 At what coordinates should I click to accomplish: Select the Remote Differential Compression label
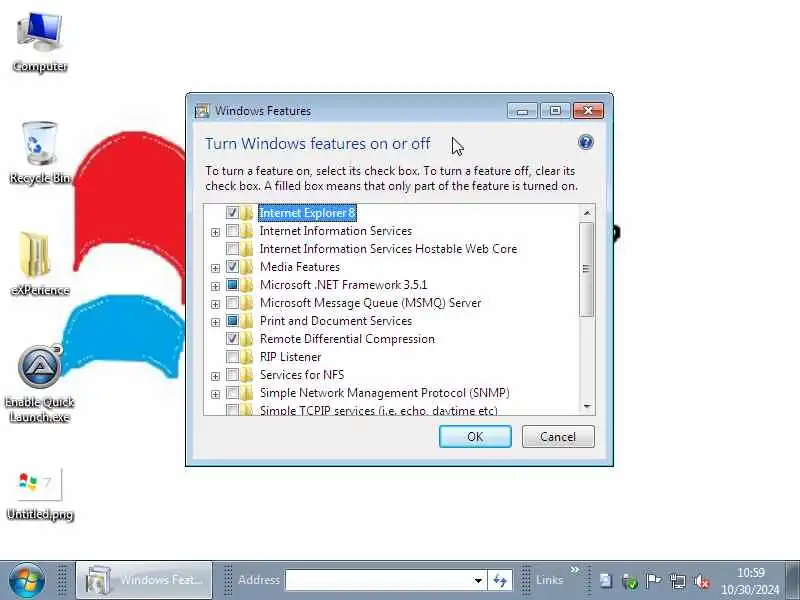point(347,339)
